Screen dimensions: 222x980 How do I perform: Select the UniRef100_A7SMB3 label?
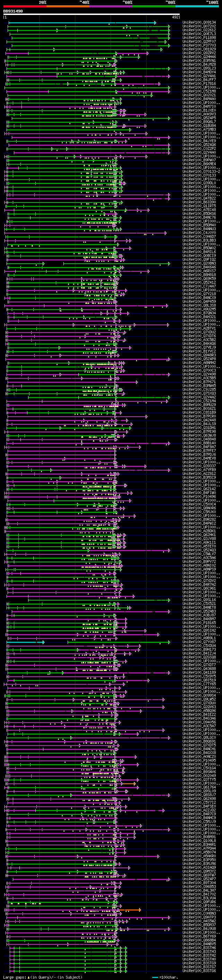click(x=199, y=130)
